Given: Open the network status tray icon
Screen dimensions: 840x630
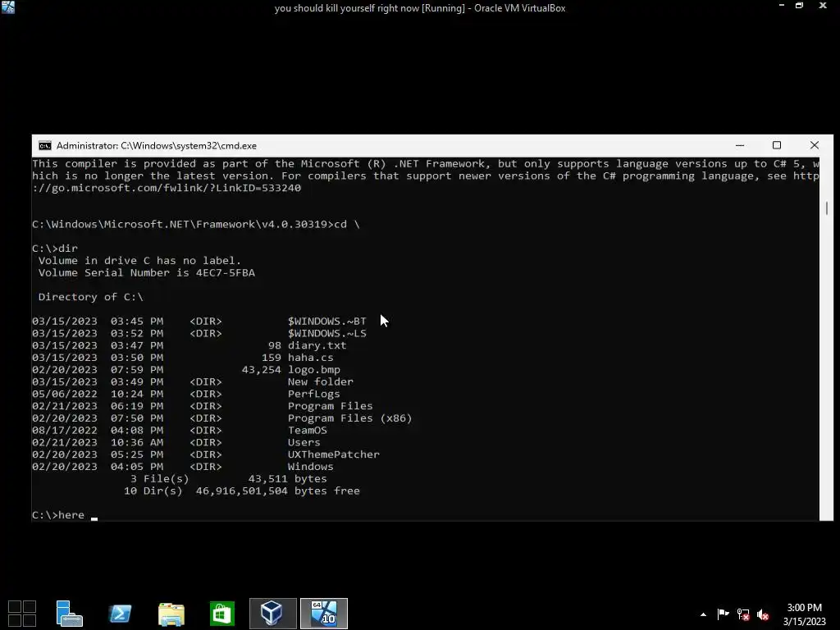Looking at the screenshot, I should (743, 614).
